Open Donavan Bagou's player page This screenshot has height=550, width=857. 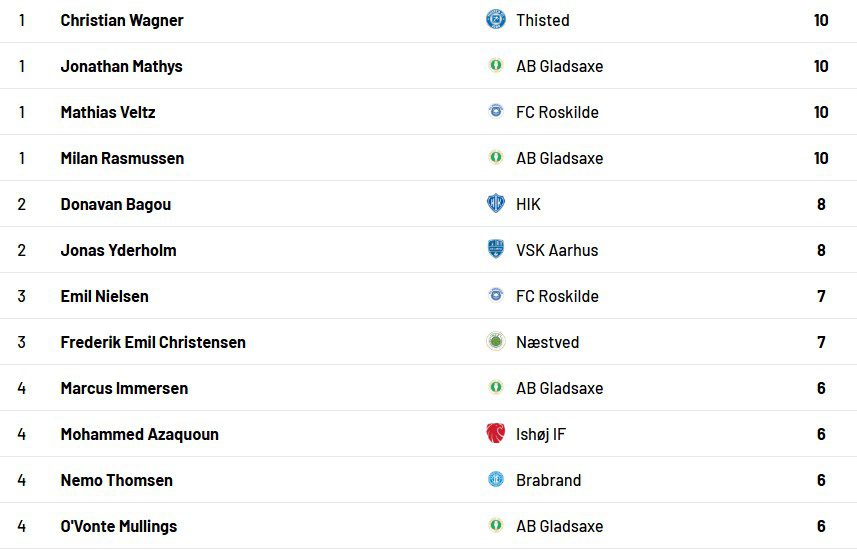[116, 204]
